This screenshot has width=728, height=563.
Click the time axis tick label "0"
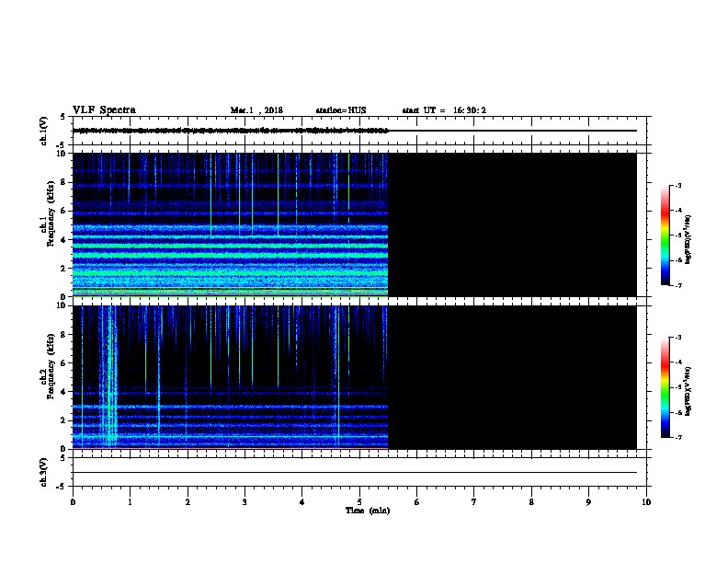pyautogui.click(x=73, y=502)
